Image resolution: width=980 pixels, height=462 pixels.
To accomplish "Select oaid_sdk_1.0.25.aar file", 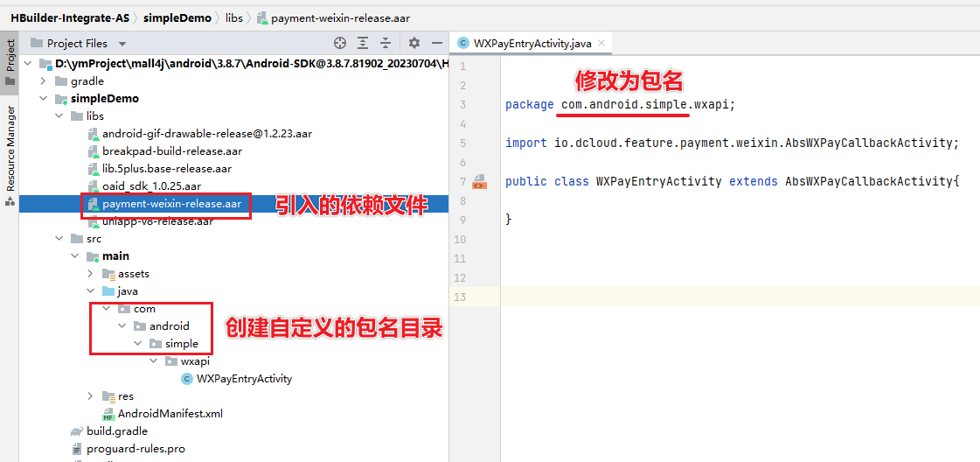I will 151,186.
